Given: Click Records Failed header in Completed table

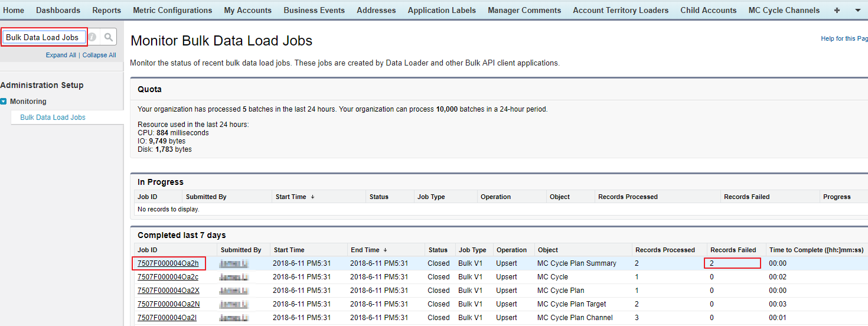Looking at the screenshot, I should pyautogui.click(x=733, y=250).
